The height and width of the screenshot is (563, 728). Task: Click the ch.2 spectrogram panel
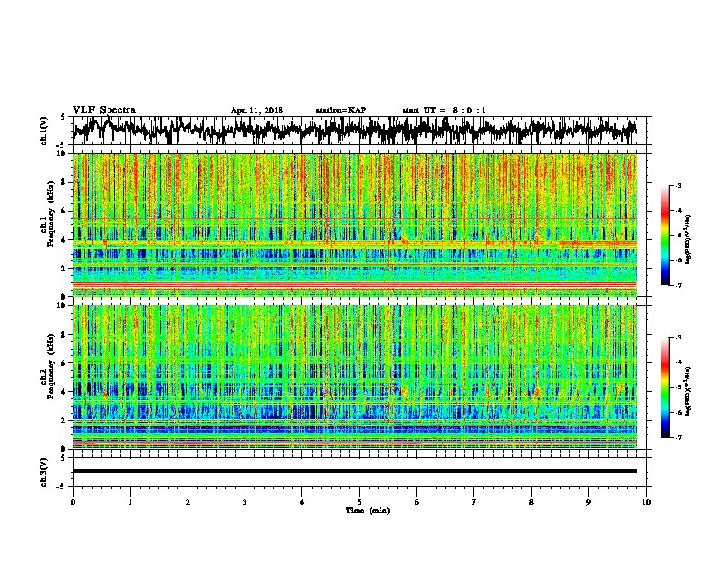click(x=354, y=377)
